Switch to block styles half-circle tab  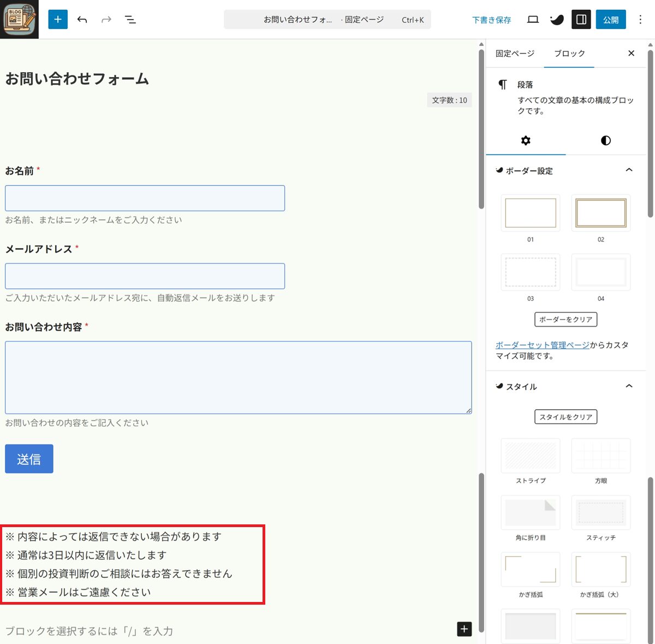[605, 140]
